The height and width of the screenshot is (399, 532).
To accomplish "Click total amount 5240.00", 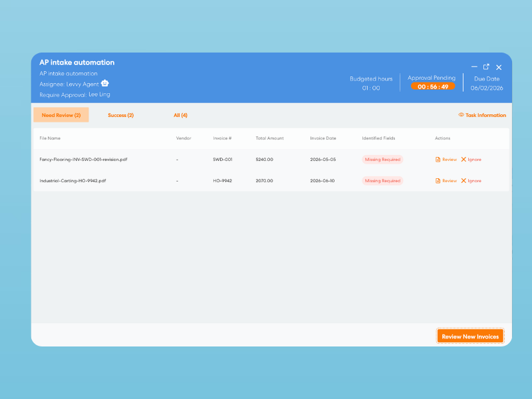I will (264, 160).
